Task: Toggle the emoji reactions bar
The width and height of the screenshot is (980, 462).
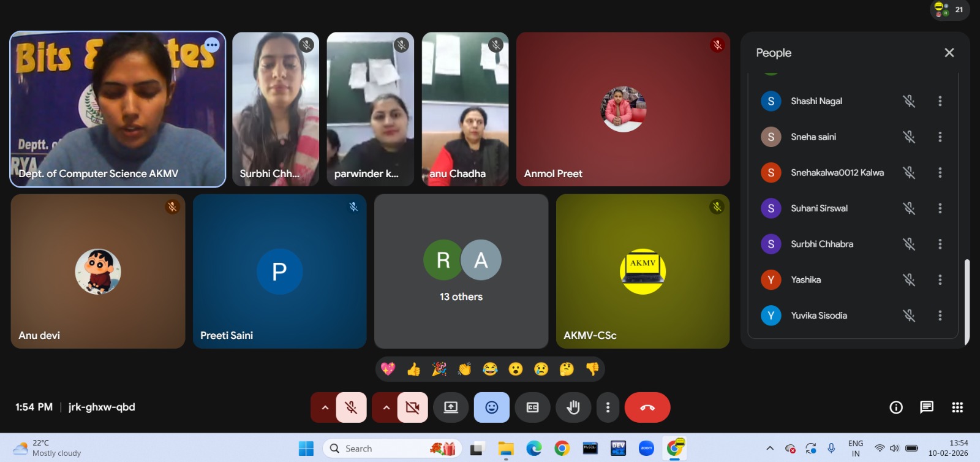Action: 491,407
